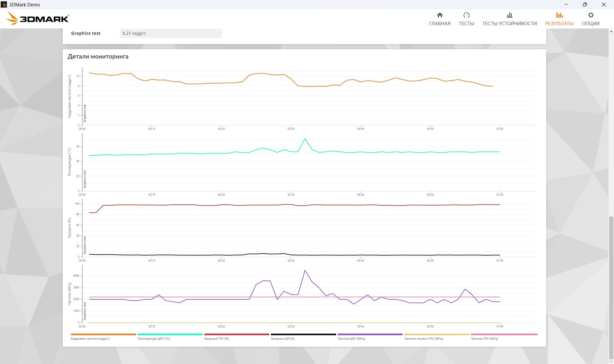Toggle the Частота ГПУ pink legend bar

tap(504, 335)
